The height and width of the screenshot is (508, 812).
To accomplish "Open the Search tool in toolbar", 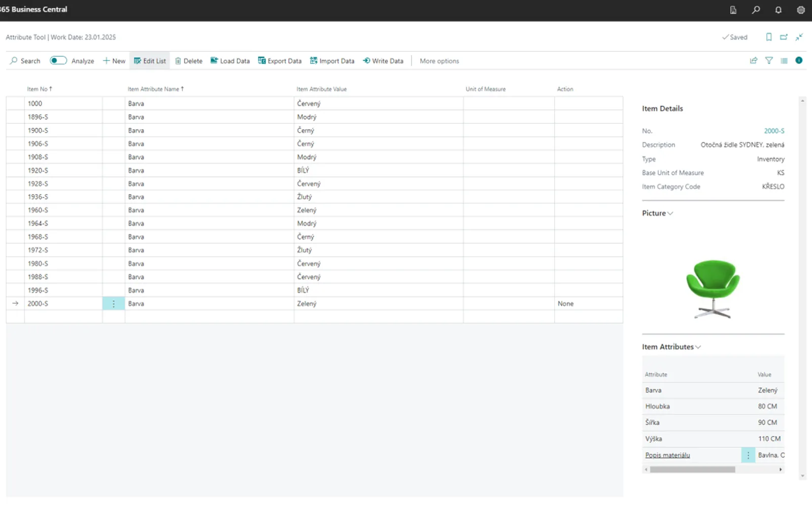I will [x=25, y=61].
